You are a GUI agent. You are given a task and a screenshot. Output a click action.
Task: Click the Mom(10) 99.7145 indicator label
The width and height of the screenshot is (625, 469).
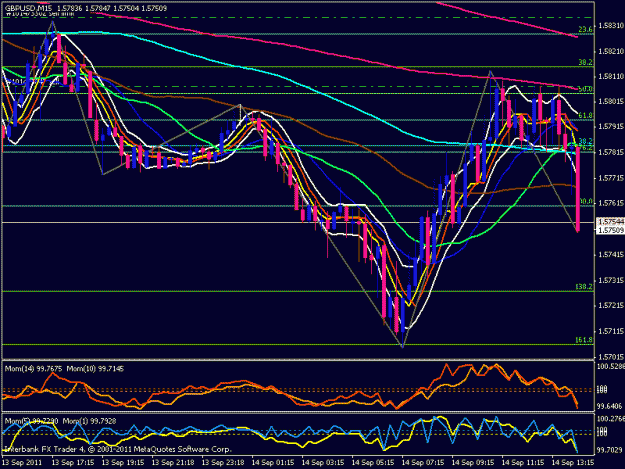[95, 369]
